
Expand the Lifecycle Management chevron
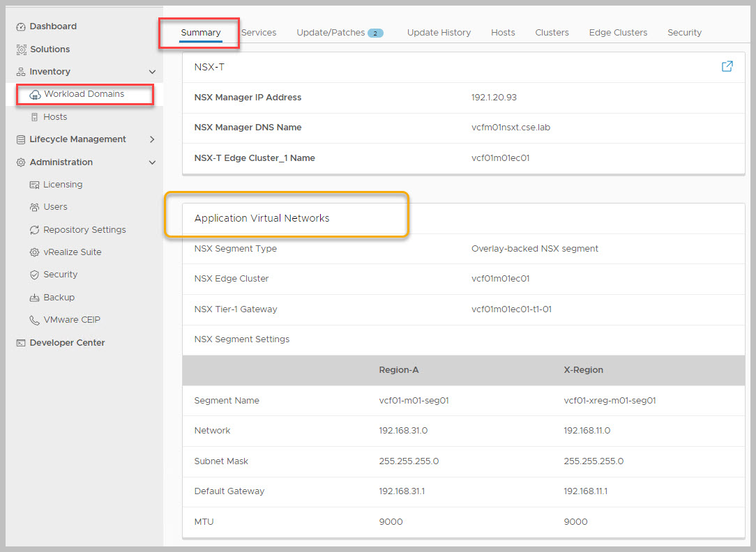pyautogui.click(x=152, y=139)
